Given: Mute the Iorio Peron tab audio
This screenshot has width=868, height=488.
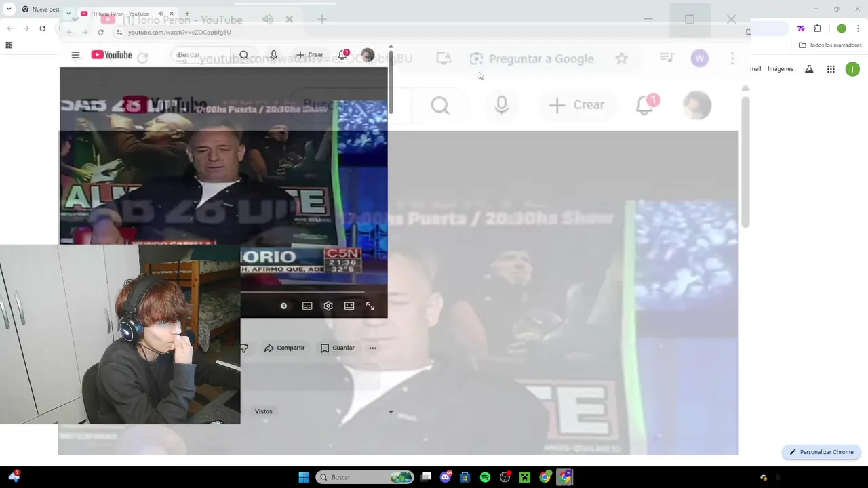Looking at the screenshot, I should [x=161, y=14].
